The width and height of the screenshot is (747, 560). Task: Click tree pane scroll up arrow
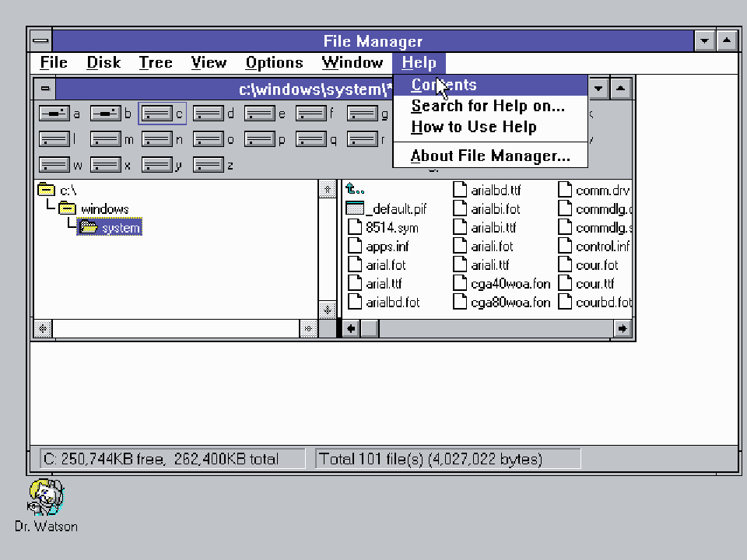(x=328, y=189)
